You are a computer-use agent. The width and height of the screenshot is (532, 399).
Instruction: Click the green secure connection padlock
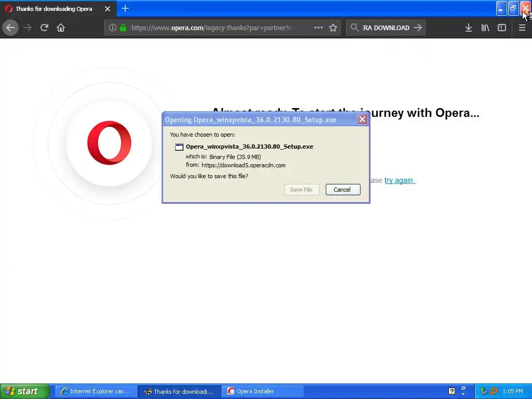tap(123, 28)
